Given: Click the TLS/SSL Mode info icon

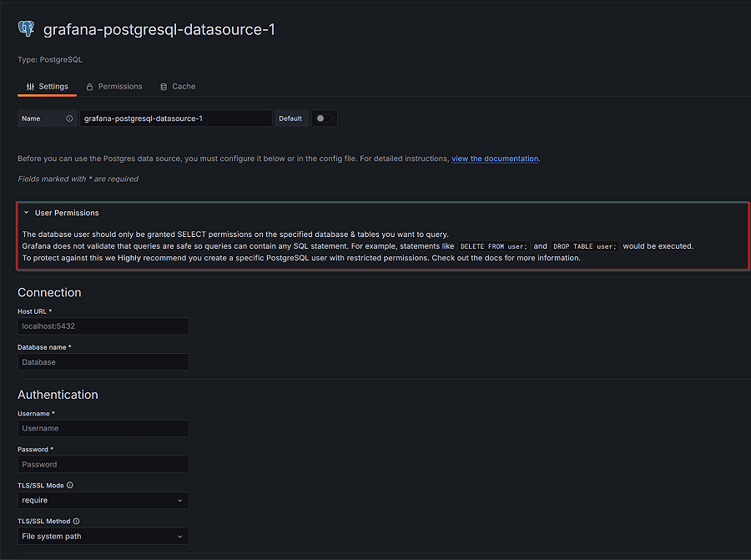Looking at the screenshot, I should (x=69, y=485).
